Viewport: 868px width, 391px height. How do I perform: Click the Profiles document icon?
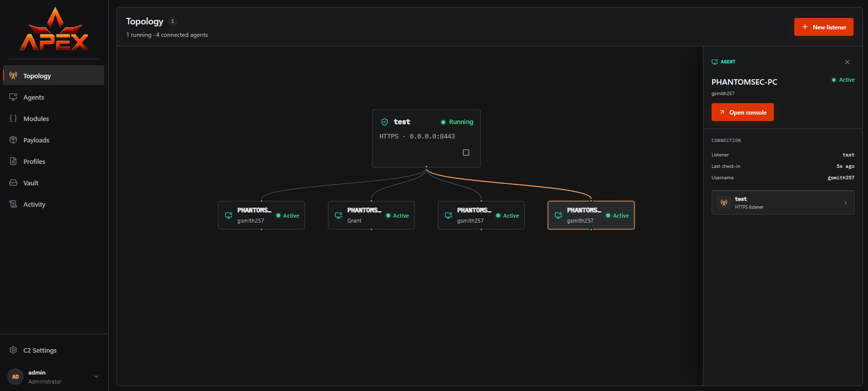[13, 161]
